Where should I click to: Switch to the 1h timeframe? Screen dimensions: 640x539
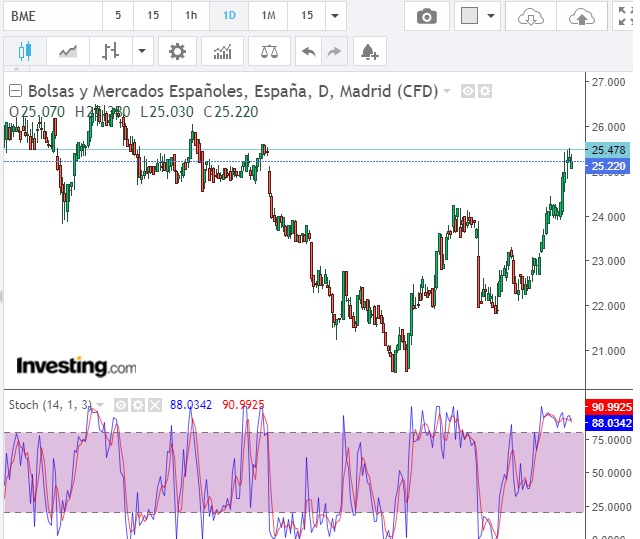pos(190,16)
